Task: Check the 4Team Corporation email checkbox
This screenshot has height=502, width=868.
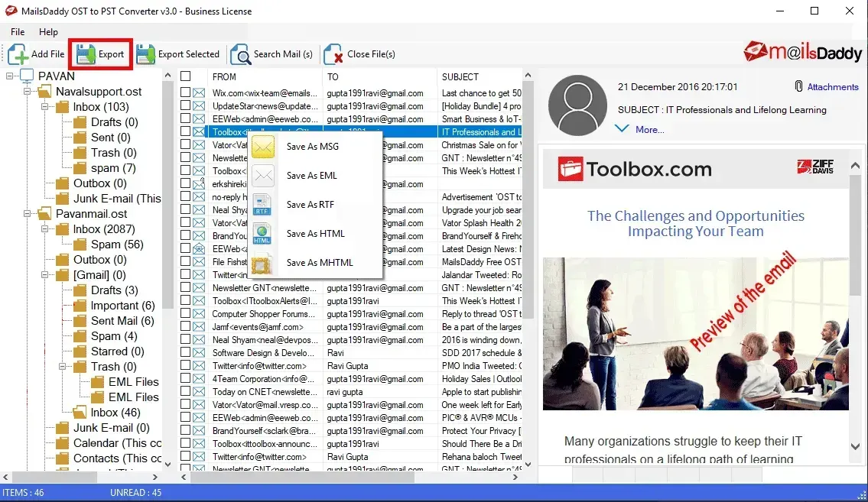Action: click(185, 379)
